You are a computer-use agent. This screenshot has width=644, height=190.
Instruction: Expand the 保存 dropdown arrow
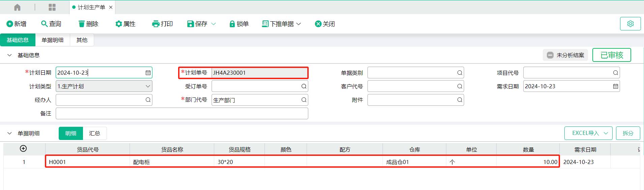pos(214,24)
